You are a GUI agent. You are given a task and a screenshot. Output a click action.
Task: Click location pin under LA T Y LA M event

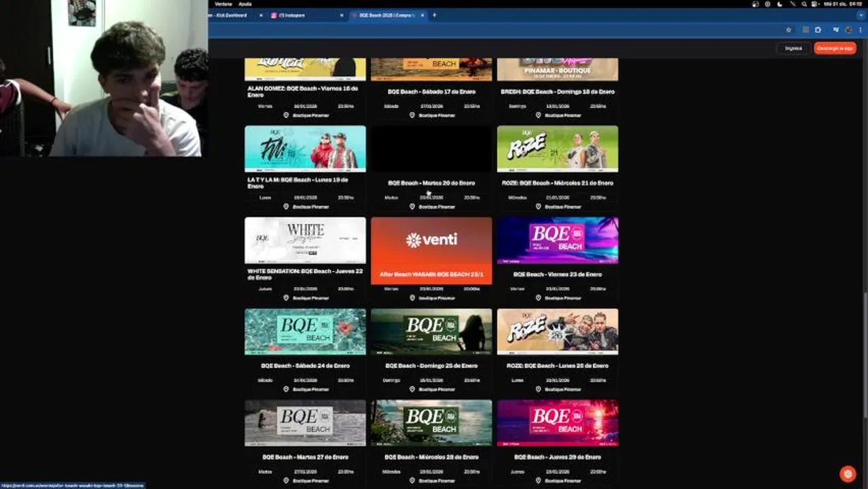click(x=286, y=206)
